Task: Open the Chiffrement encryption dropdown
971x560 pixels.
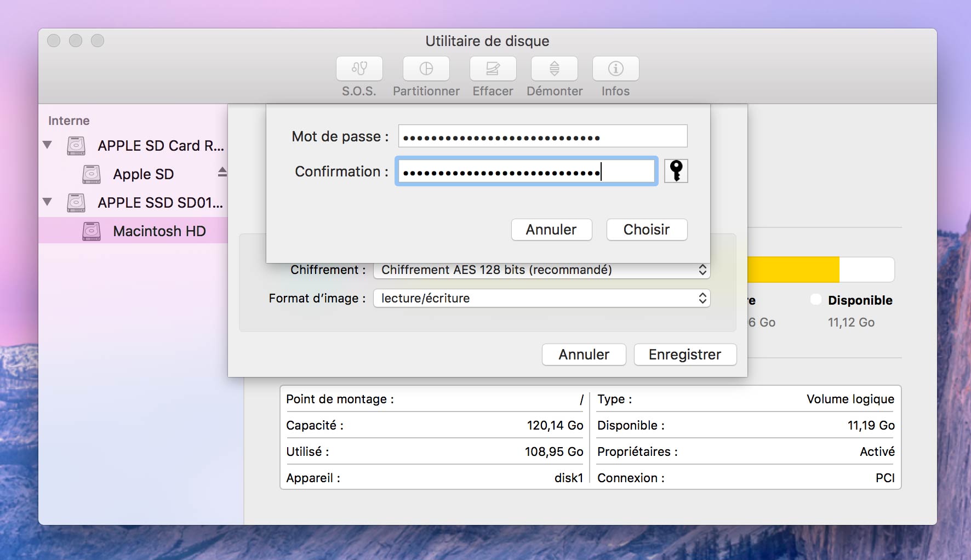Action: point(541,270)
